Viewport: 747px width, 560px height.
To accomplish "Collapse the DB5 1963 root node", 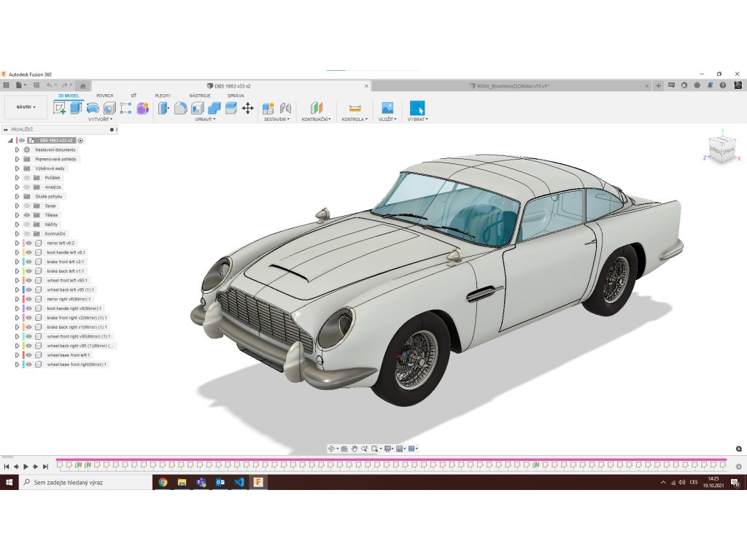I will pos(10,141).
